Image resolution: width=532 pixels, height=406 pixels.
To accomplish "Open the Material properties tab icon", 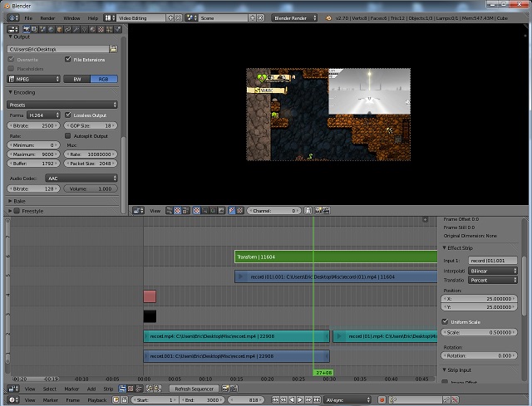I will [92, 30].
